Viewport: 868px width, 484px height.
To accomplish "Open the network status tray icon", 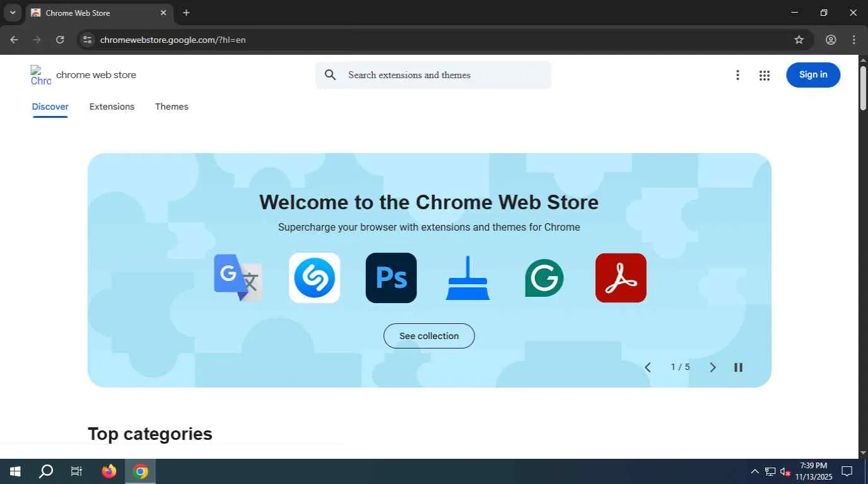I will click(x=770, y=471).
